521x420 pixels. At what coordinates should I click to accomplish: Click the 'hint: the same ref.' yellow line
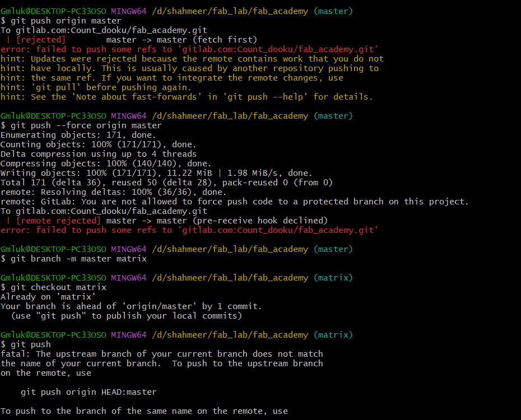coord(172,78)
